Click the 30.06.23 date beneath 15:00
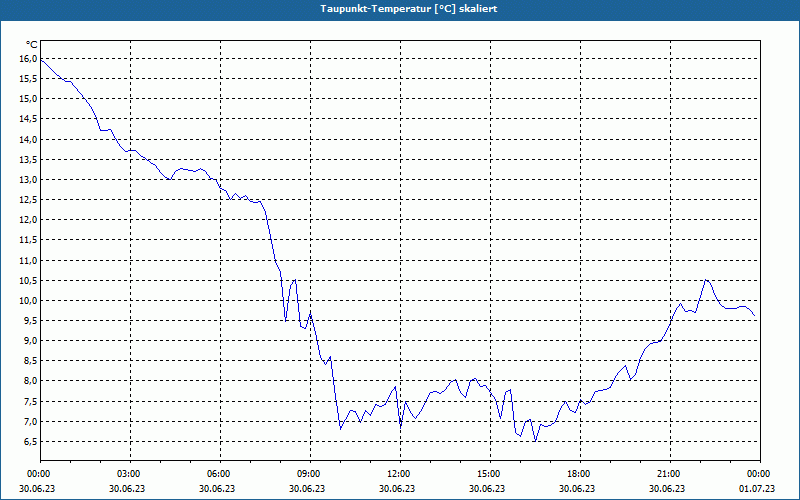This screenshot has width=800, height=500. (487, 488)
